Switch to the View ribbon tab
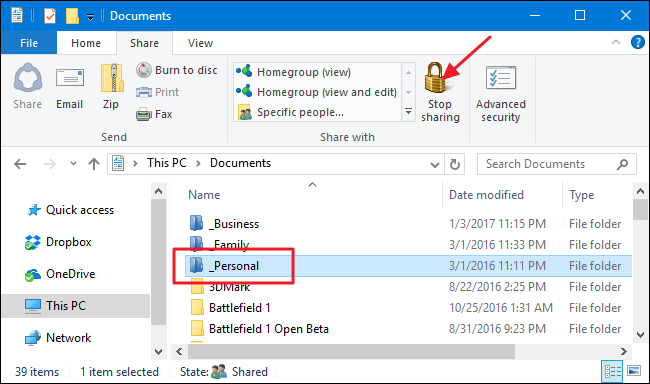Image resolution: width=650 pixels, height=384 pixels. coord(200,43)
